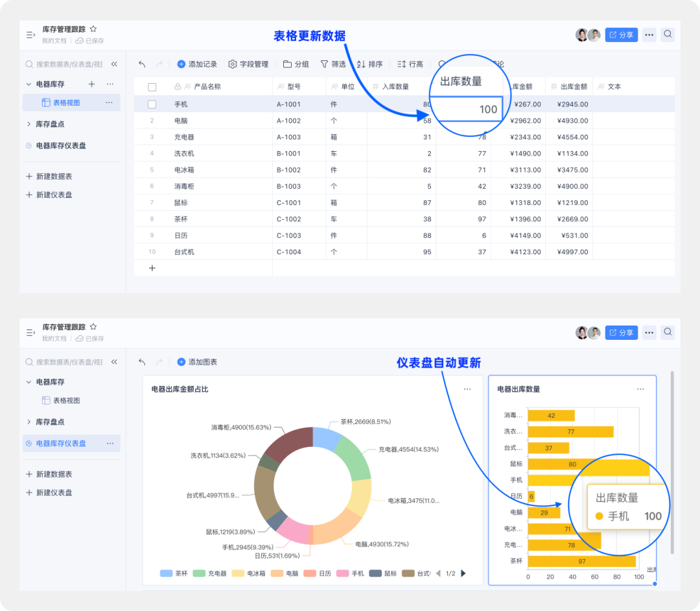Click 新建数据表 in the table view window
700x611 pixels.
pyautogui.click(x=54, y=176)
